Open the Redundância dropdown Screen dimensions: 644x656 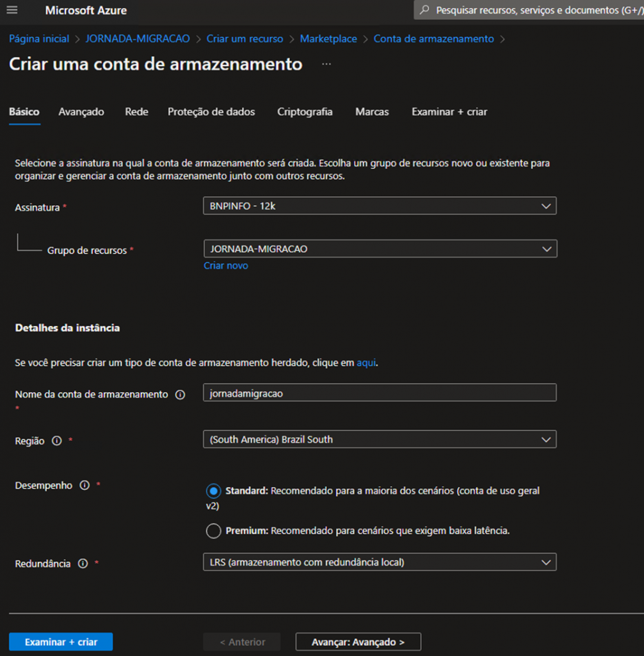380,562
